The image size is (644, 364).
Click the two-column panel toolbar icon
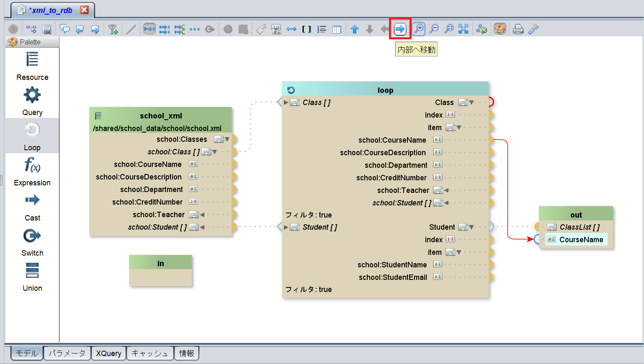(x=337, y=29)
